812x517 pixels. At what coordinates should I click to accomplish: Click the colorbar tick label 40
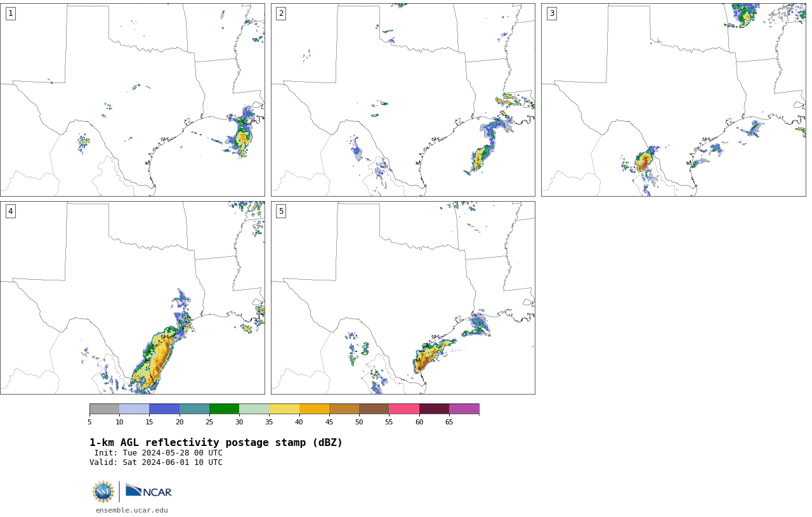(299, 422)
